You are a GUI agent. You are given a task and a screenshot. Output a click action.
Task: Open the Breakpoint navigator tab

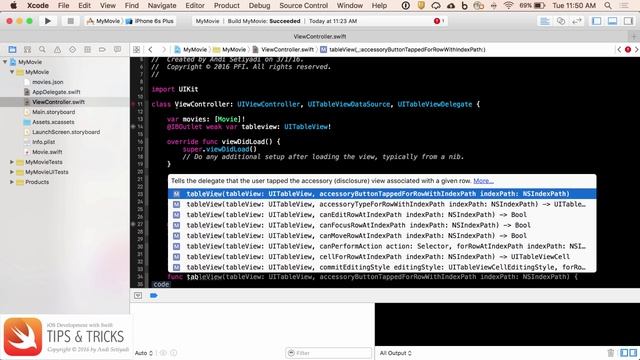102,49
